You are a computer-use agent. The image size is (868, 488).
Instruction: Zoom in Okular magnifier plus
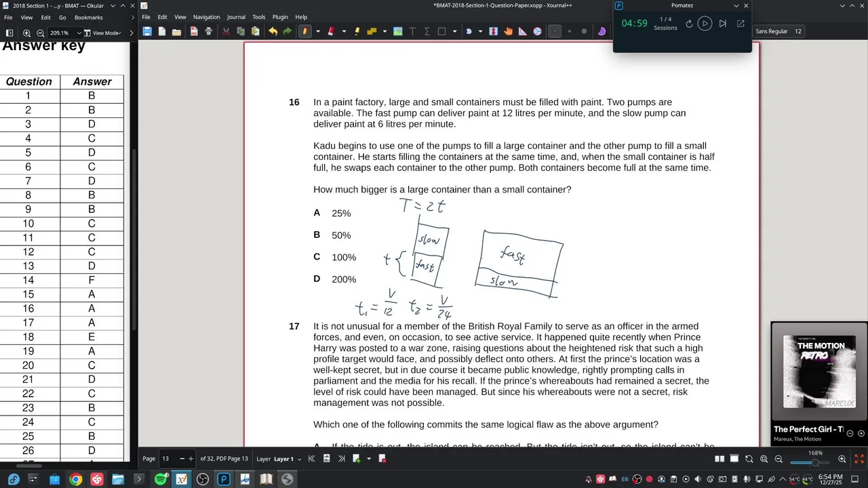pyautogui.click(x=26, y=33)
